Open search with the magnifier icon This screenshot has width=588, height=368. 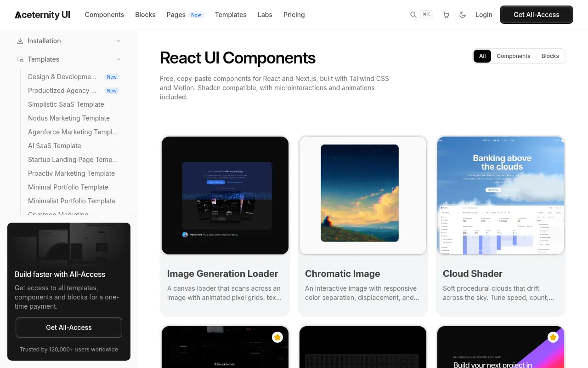point(413,15)
